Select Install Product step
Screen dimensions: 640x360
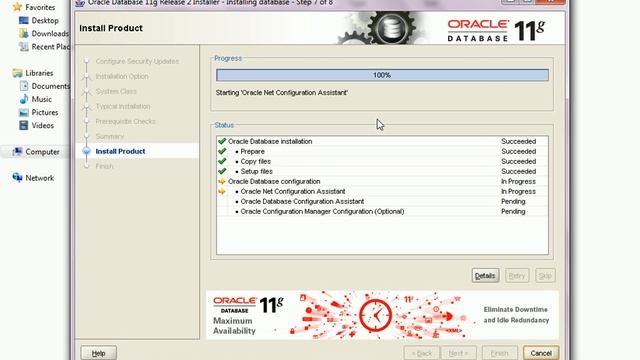(x=120, y=151)
